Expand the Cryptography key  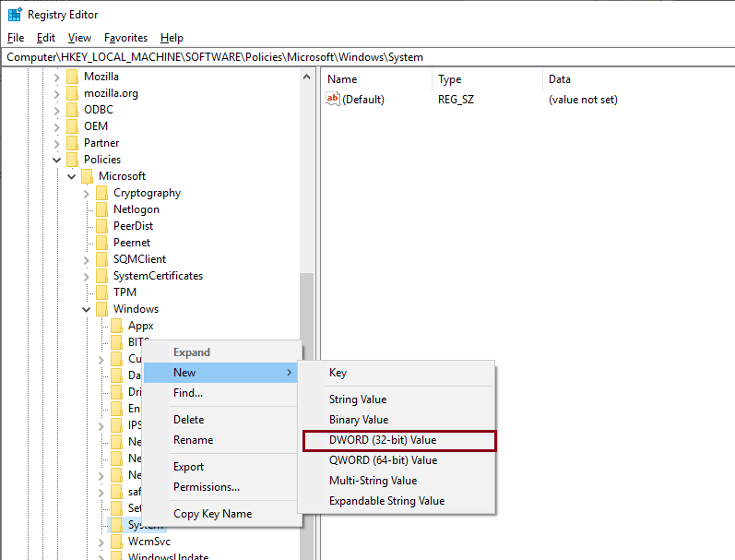tap(87, 193)
